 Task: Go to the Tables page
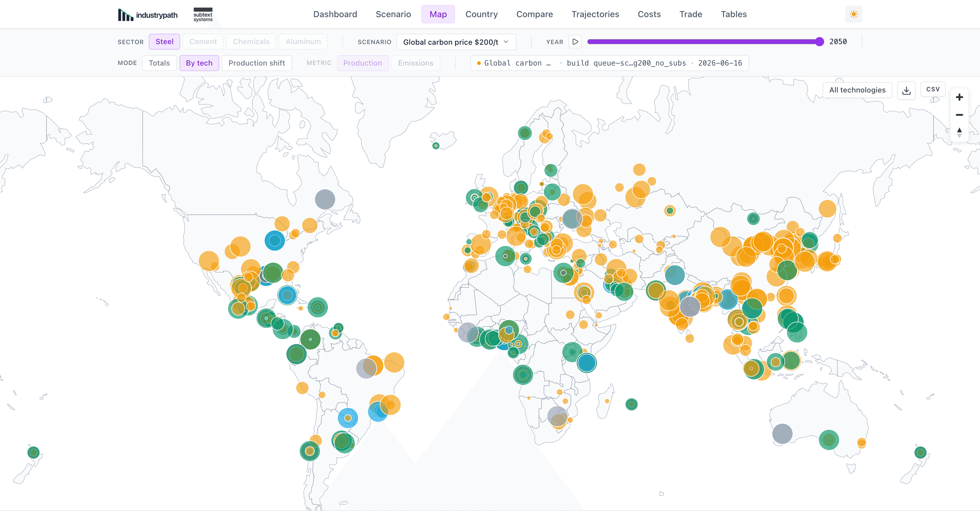[x=733, y=14]
